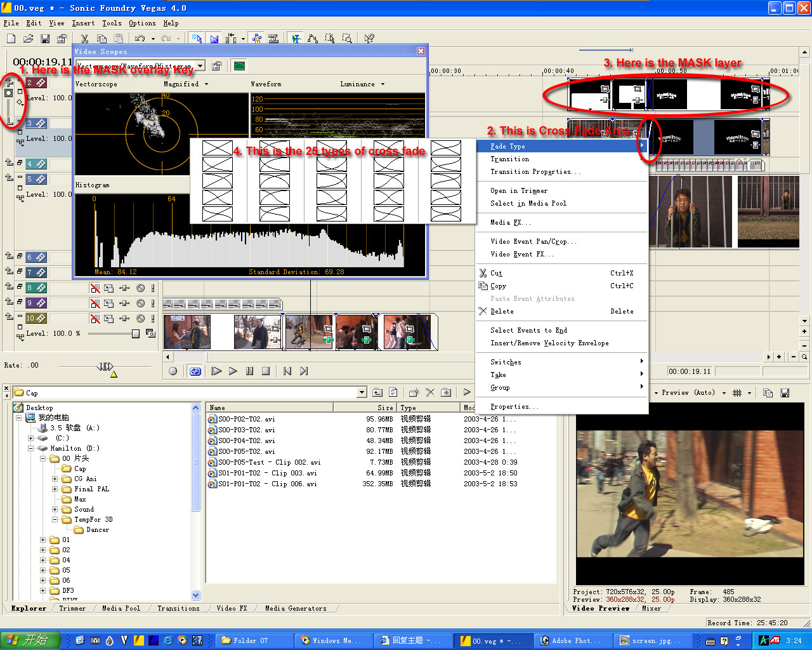Viewport: 812px width, 650px height.
Task: Open the Mixer tab
Action: click(652, 608)
